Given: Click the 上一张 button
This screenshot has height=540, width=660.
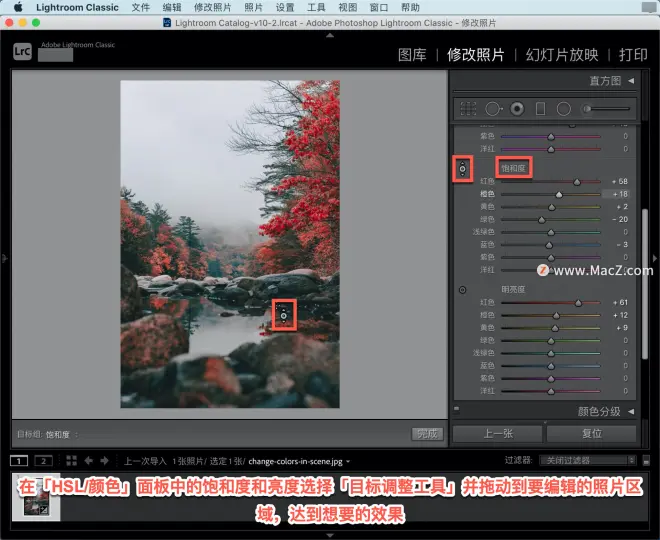Looking at the screenshot, I should point(498,434).
